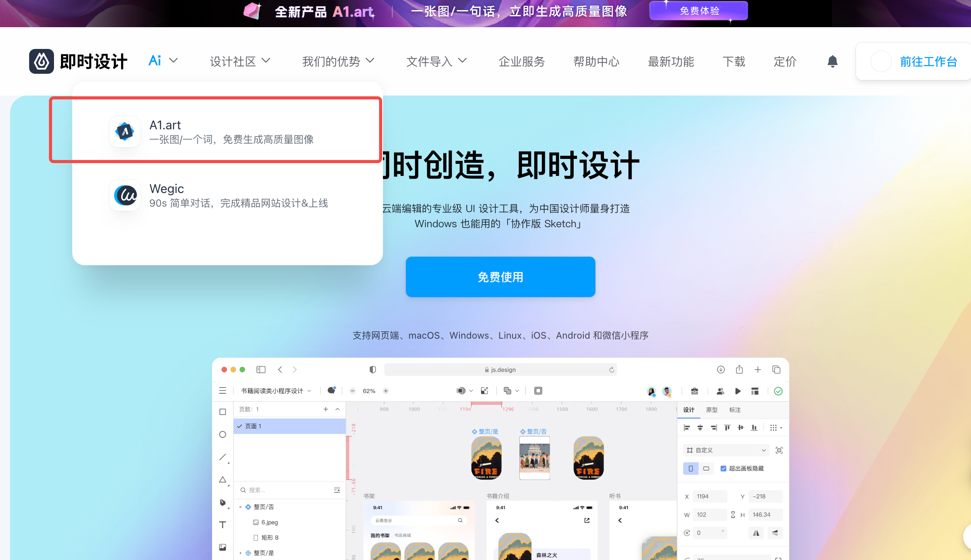Screen dimensions: 971x560
Task: Open 前往工作台 at the top right
Action: 928,61
